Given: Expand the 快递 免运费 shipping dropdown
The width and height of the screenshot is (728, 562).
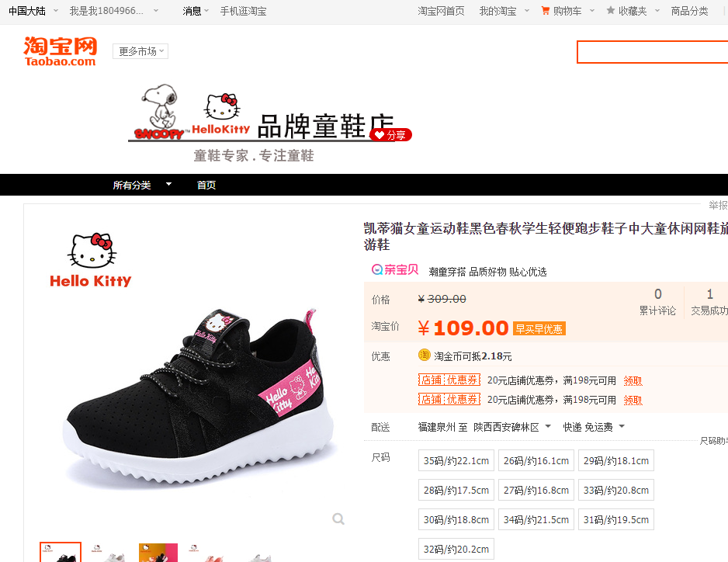Looking at the screenshot, I should (x=594, y=427).
